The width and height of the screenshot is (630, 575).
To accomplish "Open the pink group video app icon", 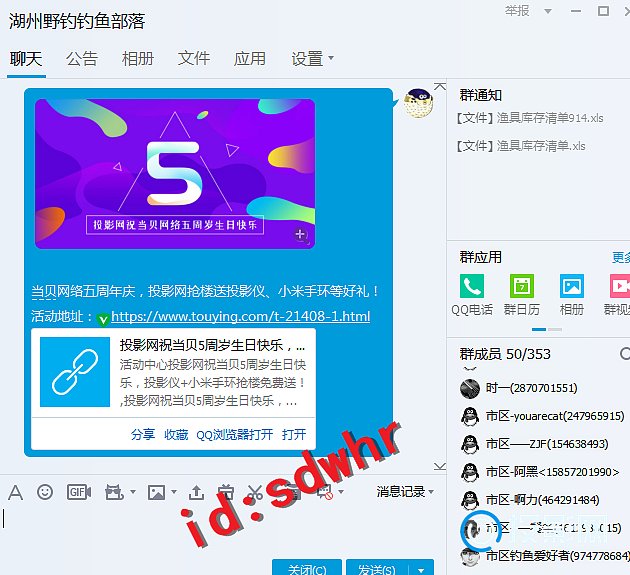I will click(620, 286).
